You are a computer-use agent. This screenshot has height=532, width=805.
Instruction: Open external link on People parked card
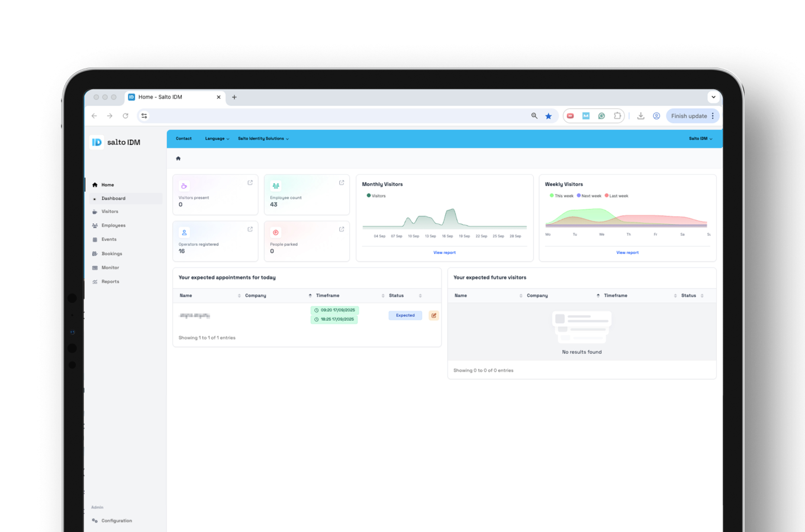342,229
